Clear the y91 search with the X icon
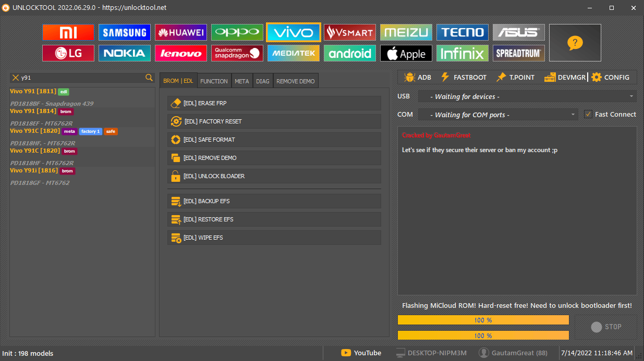Viewport: 644px width, 361px height. tap(15, 77)
